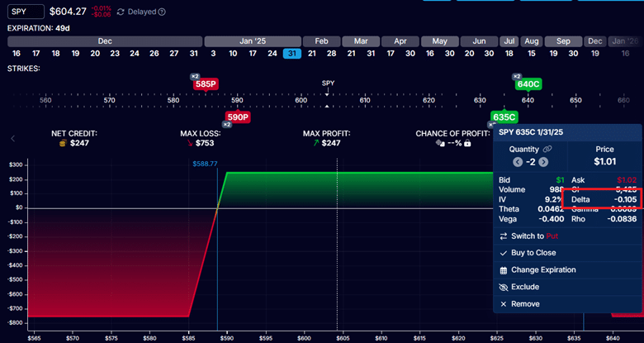Pick the 18 expiration under first Dec
The image size is (644, 343).
pyautogui.click(x=55, y=54)
